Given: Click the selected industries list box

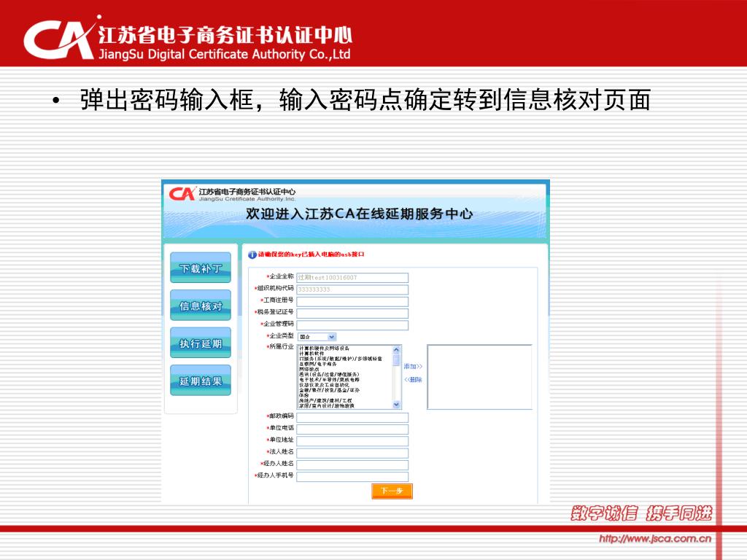Looking at the screenshot, I should [480, 377].
